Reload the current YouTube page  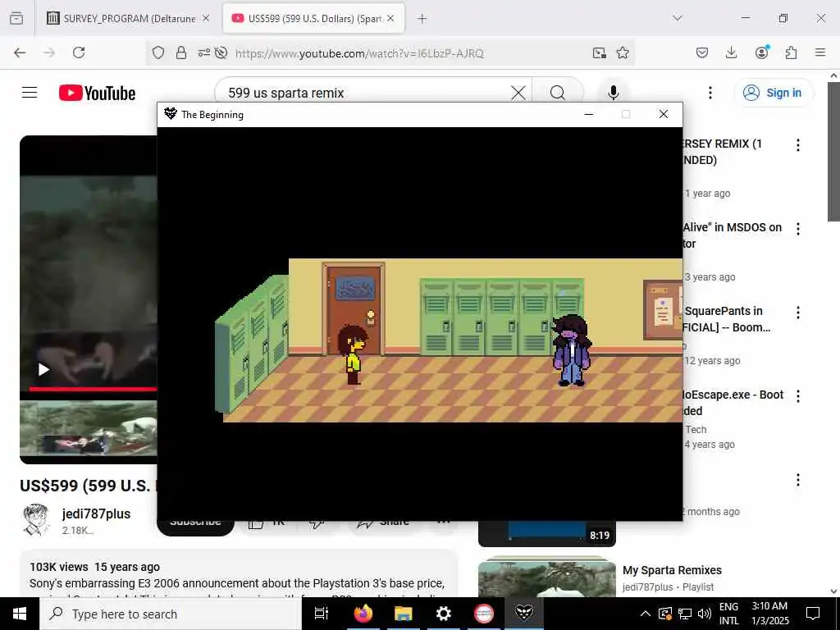pyautogui.click(x=79, y=52)
